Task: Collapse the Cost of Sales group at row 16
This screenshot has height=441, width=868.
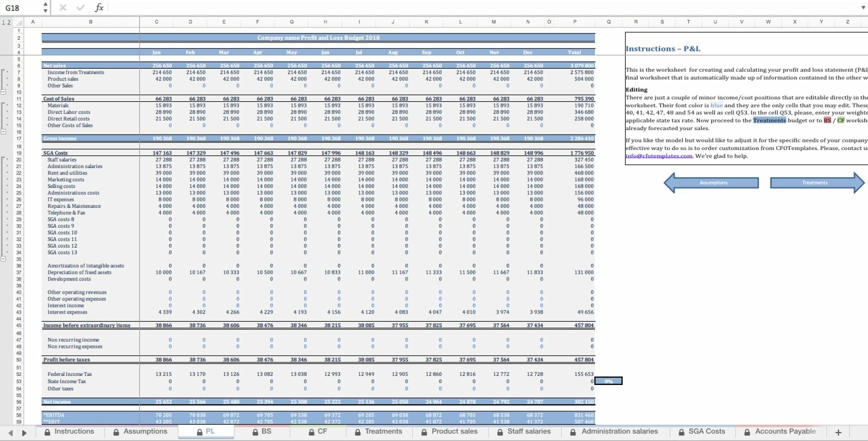Action: point(4,132)
